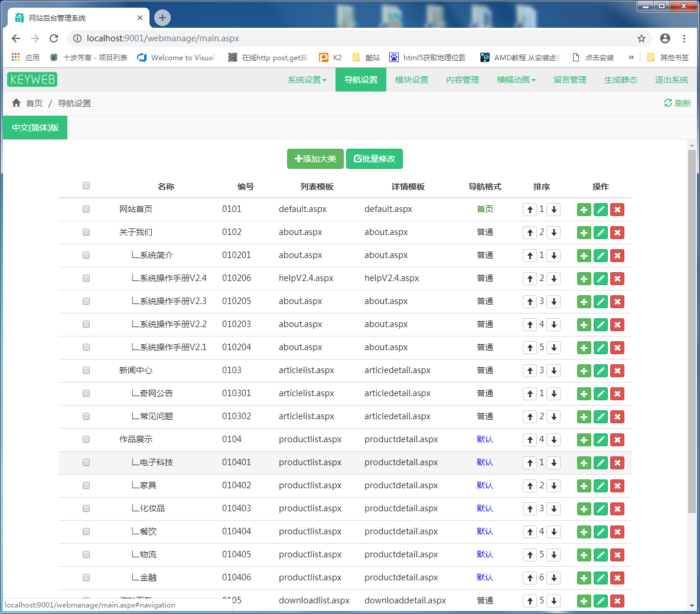Toggle the select-all checkbox in header

86,185
